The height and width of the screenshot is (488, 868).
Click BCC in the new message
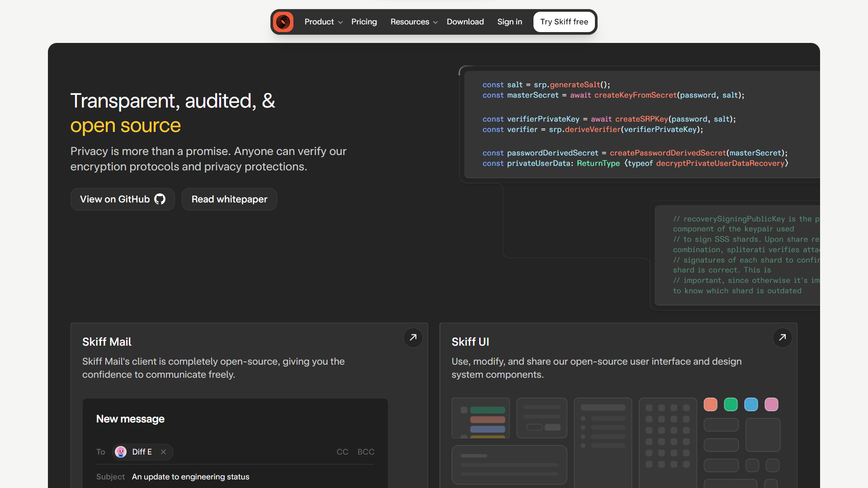click(366, 452)
